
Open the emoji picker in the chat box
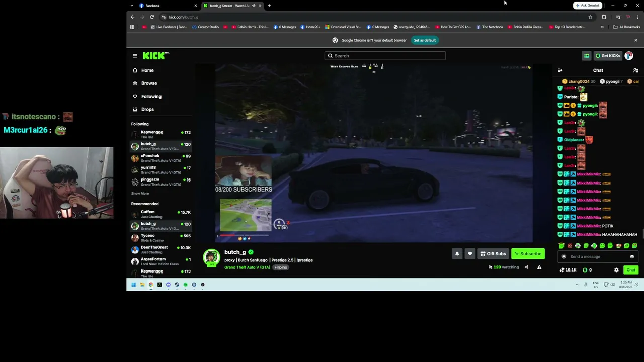tap(632, 257)
